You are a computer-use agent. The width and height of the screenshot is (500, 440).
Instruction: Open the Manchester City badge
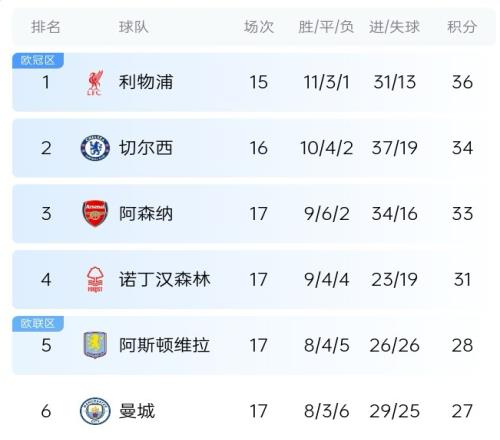95,411
